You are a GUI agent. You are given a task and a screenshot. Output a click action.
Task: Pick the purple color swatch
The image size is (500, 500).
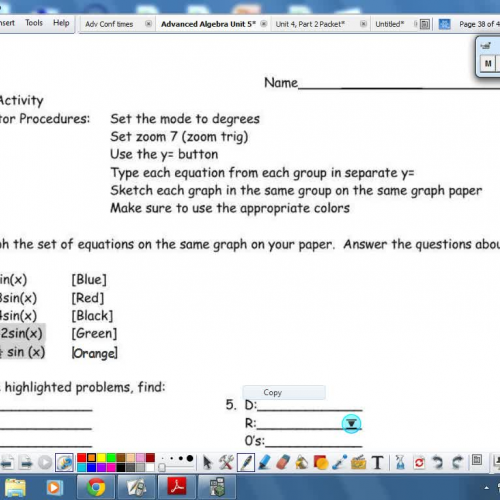point(101,467)
